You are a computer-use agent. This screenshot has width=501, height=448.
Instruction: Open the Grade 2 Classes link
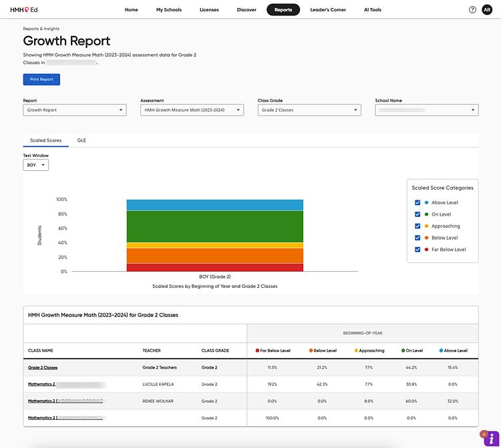[43, 367]
